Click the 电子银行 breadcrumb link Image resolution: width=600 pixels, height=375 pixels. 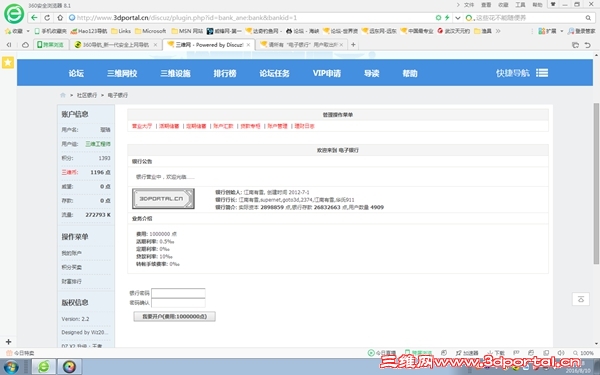coord(118,95)
